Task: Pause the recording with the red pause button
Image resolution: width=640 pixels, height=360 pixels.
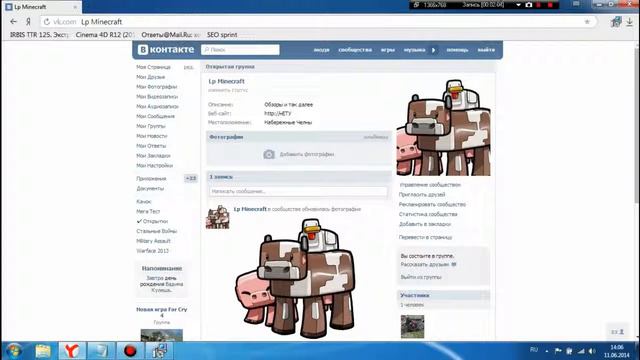Action: pos(539,5)
